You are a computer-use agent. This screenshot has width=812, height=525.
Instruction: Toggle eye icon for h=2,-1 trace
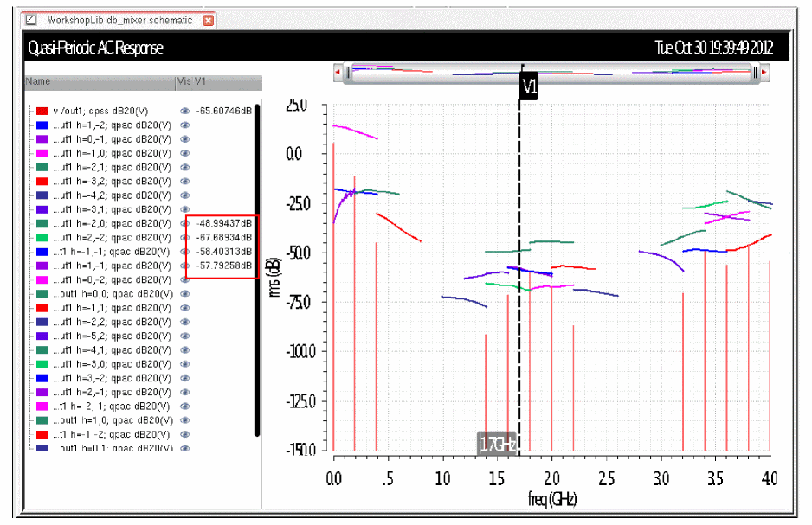point(185,392)
